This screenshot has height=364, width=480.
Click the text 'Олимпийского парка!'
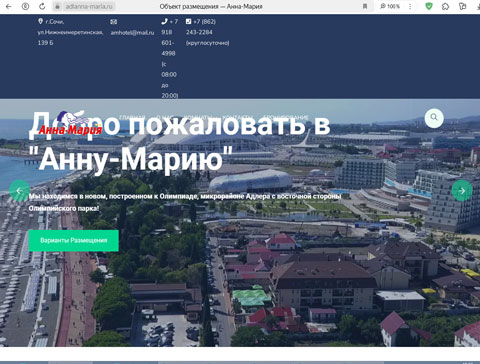coord(64,208)
